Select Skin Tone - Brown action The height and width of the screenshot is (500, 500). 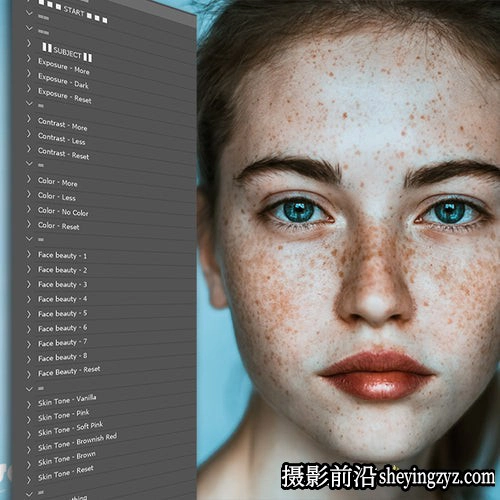[67, 459]
